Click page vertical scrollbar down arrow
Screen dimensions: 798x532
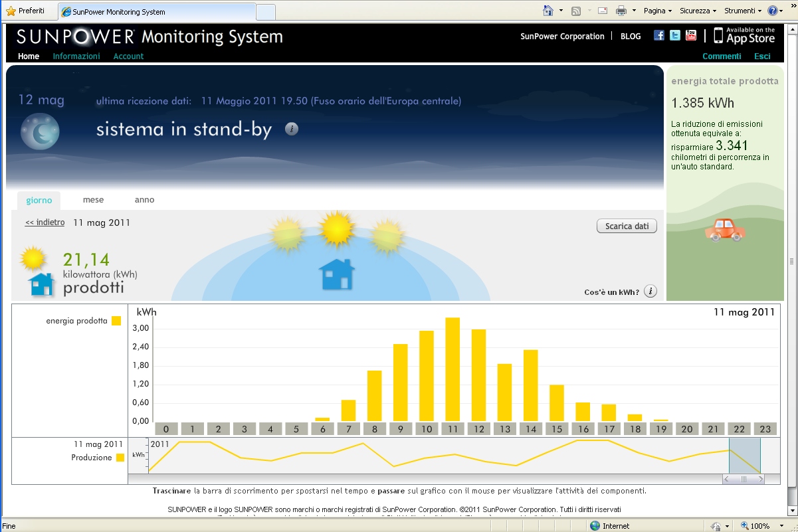(x=791, y=511)
